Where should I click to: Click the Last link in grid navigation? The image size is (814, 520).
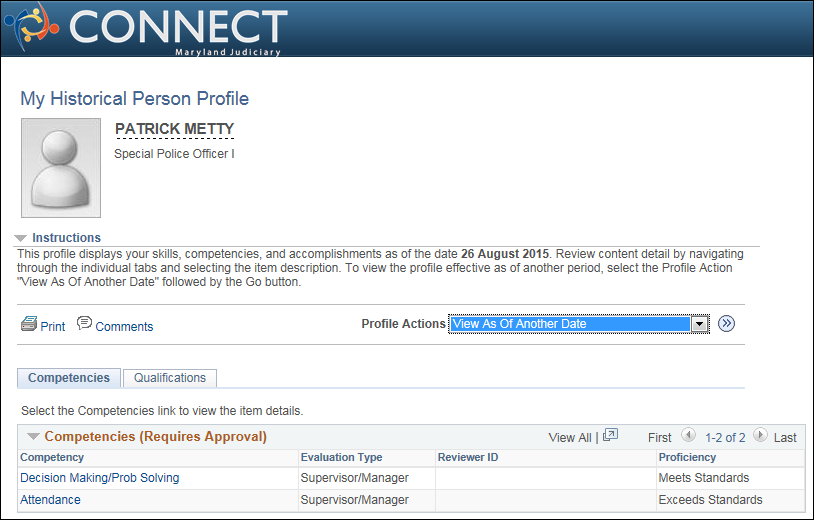point(785,437)
